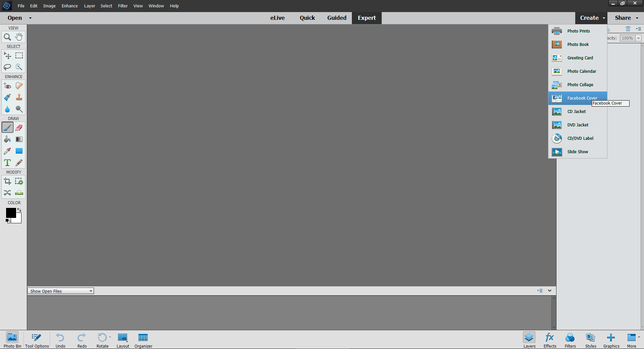Pick the Clone Stamp tool

19,97
